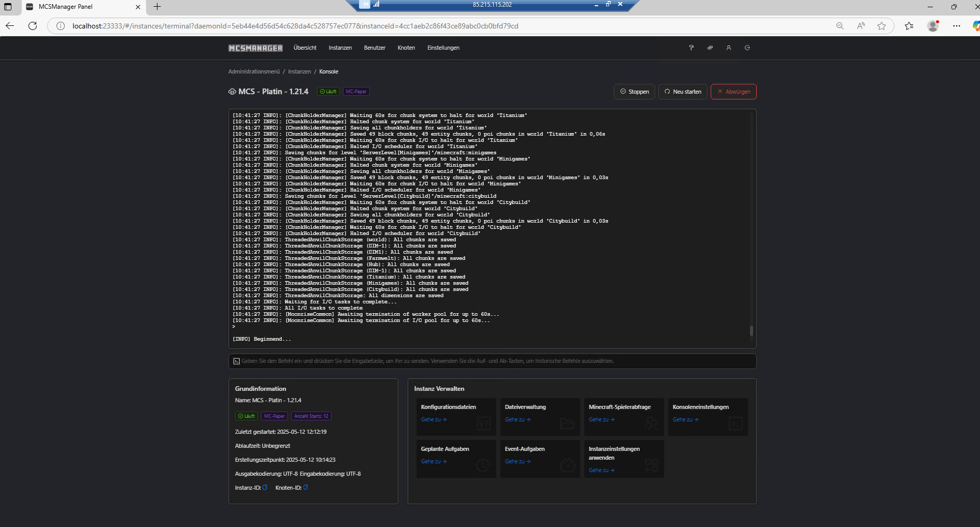
Task: Open Gehe zu under Konfigurationsdateien
Action: click(x=434, y=419)
